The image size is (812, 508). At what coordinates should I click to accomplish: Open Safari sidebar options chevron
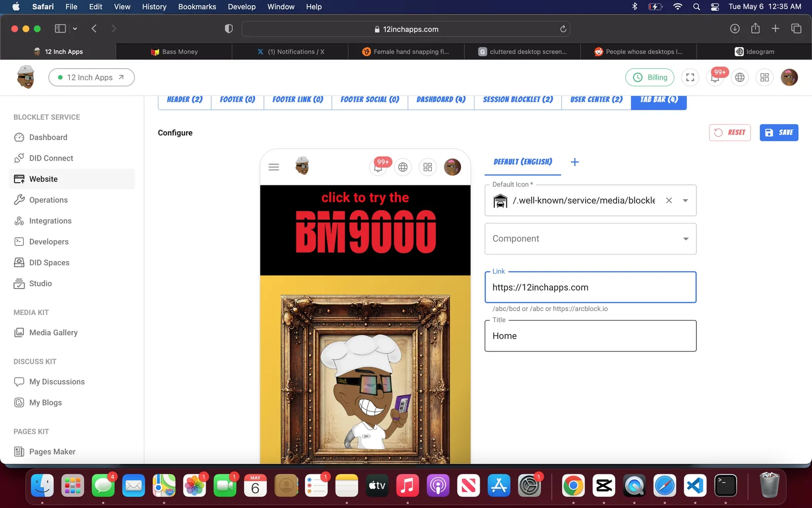75,29
